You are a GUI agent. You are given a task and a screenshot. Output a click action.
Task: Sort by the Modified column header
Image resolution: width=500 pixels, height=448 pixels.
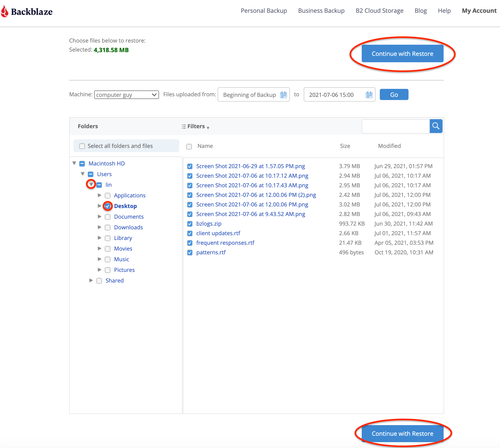pyautogui.click(x=389, y=146)
